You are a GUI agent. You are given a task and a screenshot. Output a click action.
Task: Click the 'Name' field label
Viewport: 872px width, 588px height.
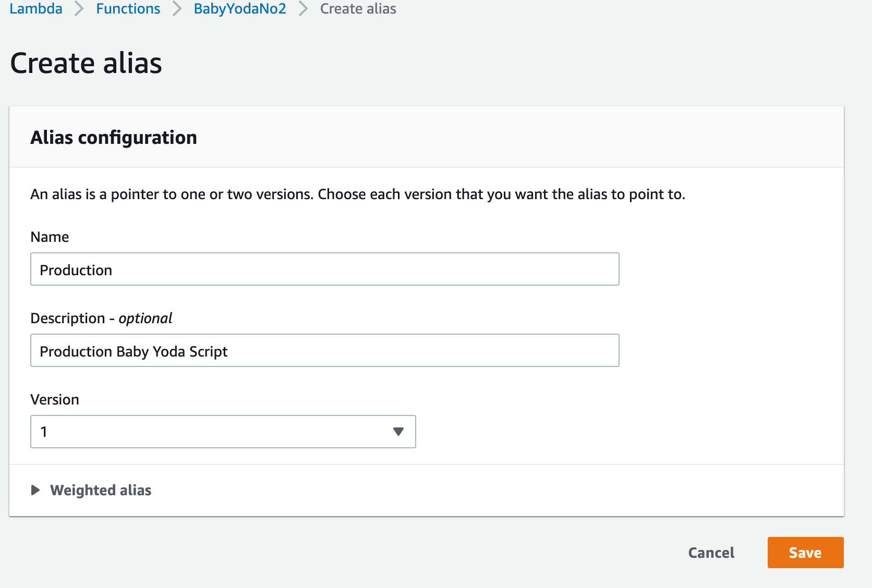point(50,237)
